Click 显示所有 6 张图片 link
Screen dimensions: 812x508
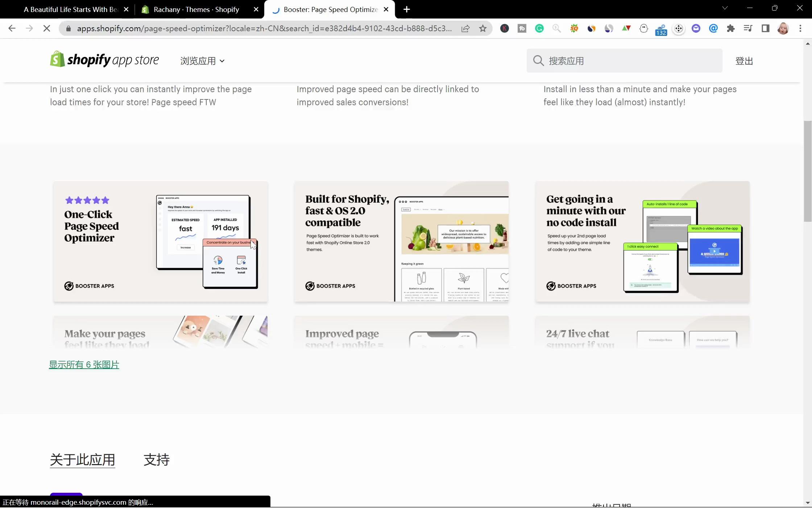coord(84,365)
